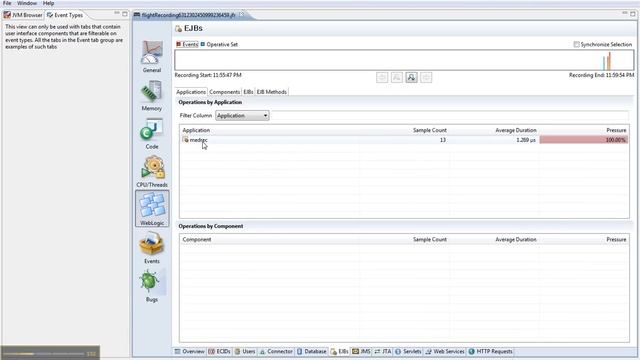Open the Memory tab group
Viewport: 640px width, 360px height.
(152, 95)
